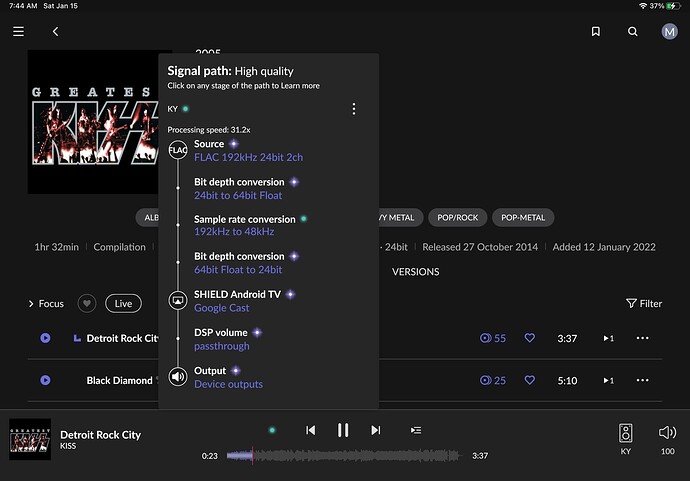Open the M profile avatar
The image size is (690, 481).
pyautogui.click(x=669, y=32)
